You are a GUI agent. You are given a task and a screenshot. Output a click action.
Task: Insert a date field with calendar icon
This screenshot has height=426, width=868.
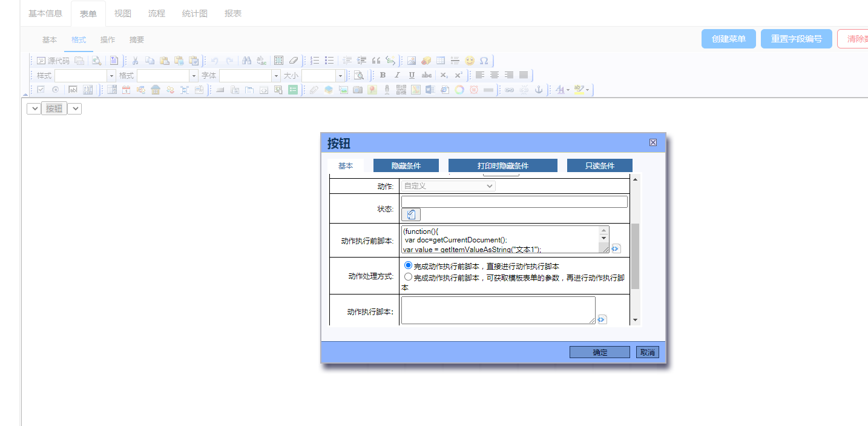point(127,90)
